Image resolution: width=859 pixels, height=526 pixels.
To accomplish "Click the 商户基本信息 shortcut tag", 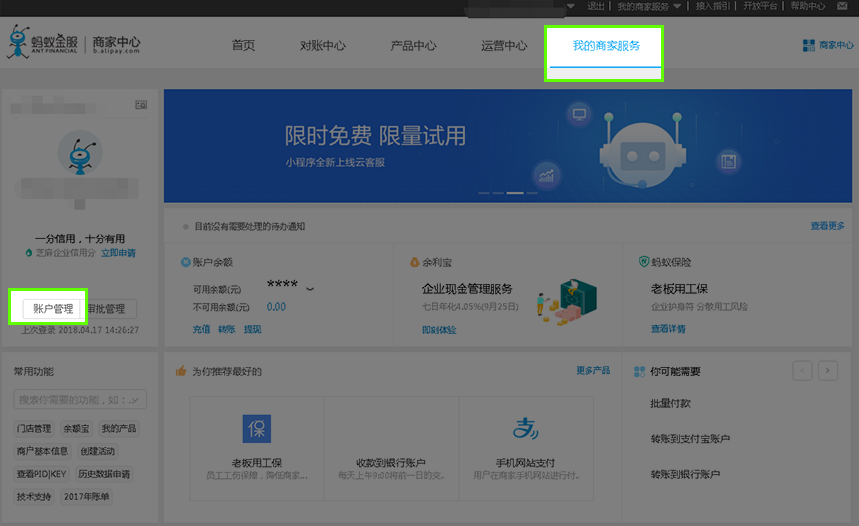I will tap(42, 451).
